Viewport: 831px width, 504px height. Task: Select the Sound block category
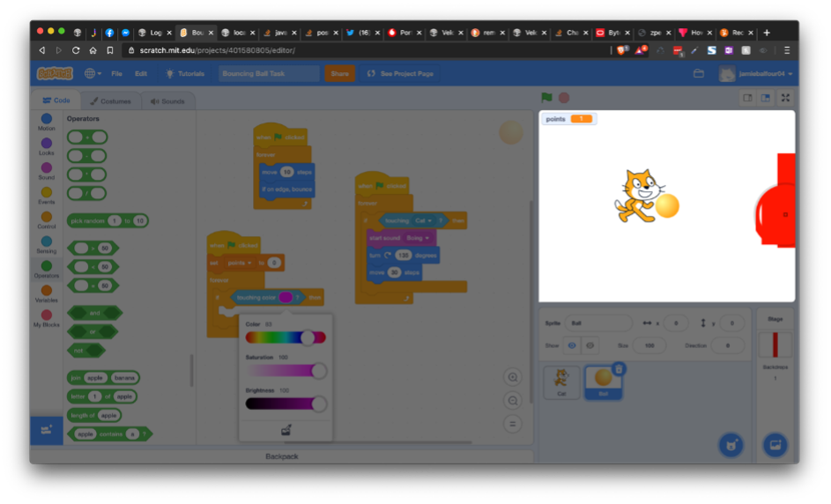[46, 171]
